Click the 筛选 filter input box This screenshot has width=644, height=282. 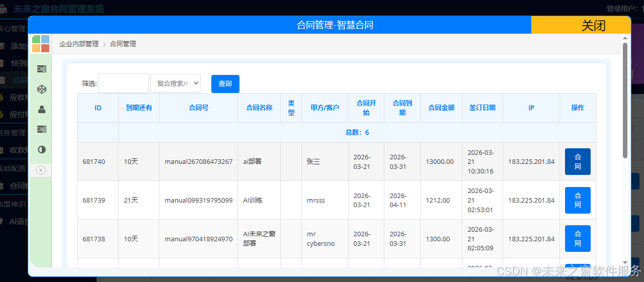click(124, 83)
